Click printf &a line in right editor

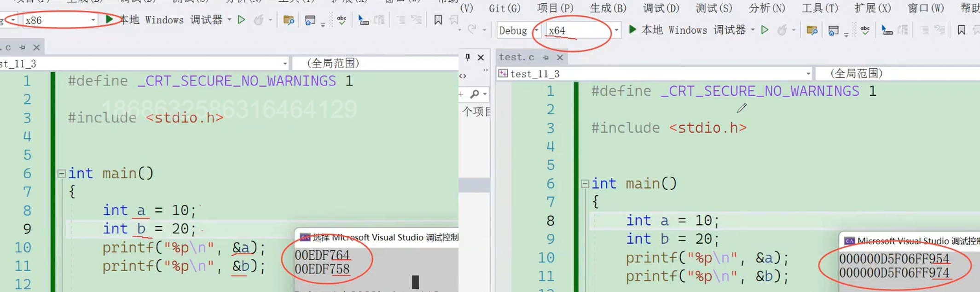[x=707, y=258]
